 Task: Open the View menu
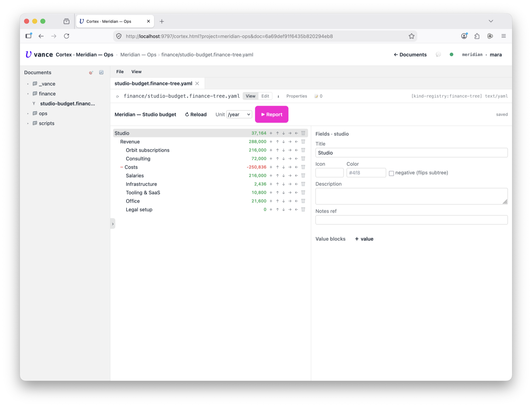pos(136,72)
